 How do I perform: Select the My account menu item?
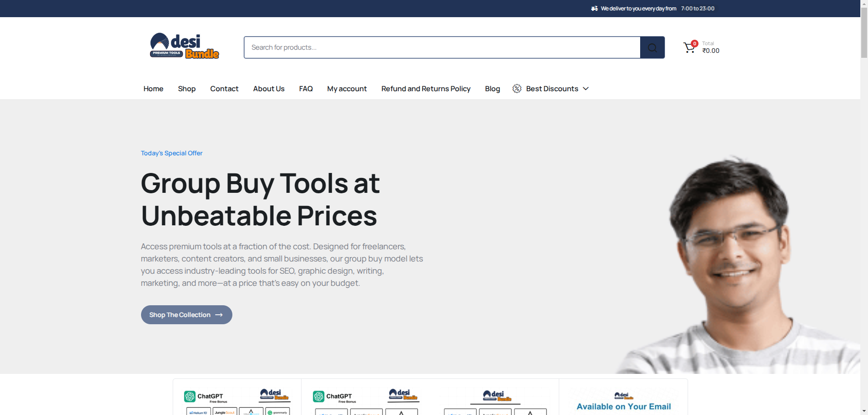click(346, 89)
